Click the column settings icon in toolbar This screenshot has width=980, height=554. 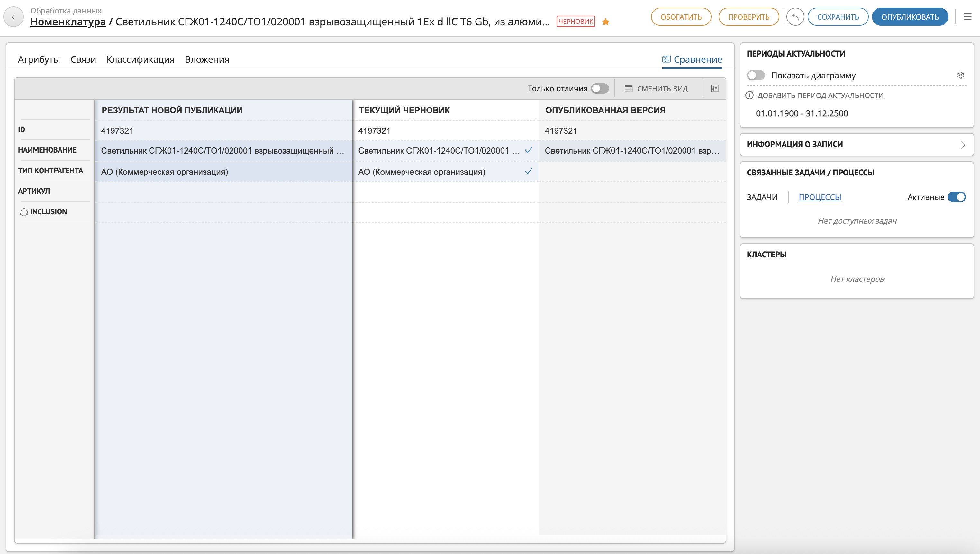click(714, 88)
